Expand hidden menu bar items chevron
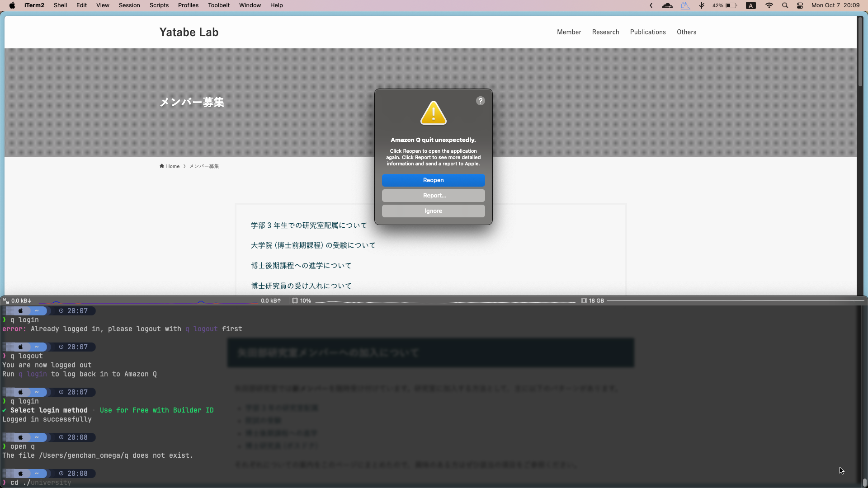 [651, 5]
